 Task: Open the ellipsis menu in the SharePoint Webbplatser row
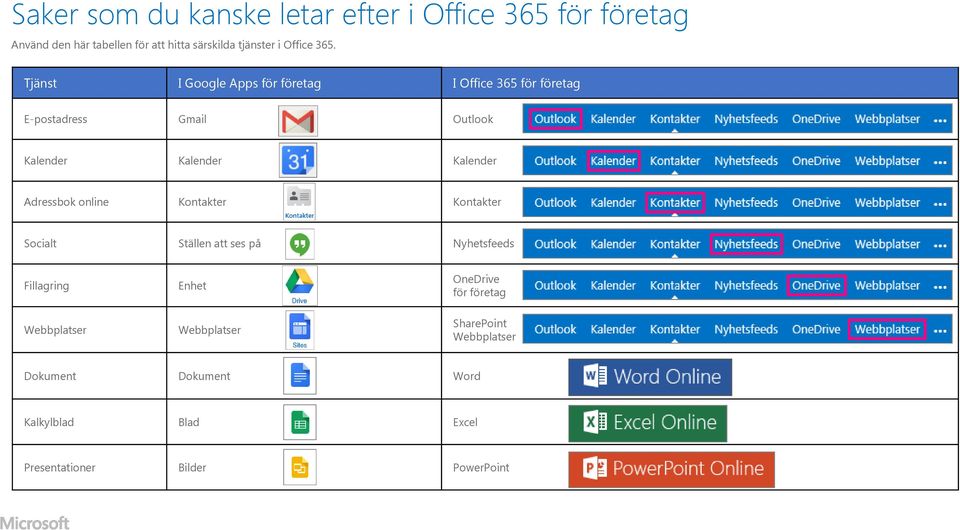click(x=940, y=330)
